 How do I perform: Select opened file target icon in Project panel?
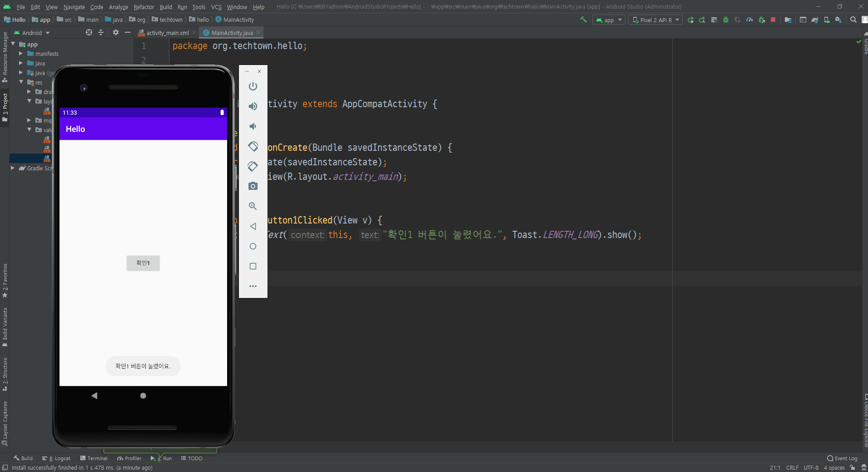[x=89, y=33]
